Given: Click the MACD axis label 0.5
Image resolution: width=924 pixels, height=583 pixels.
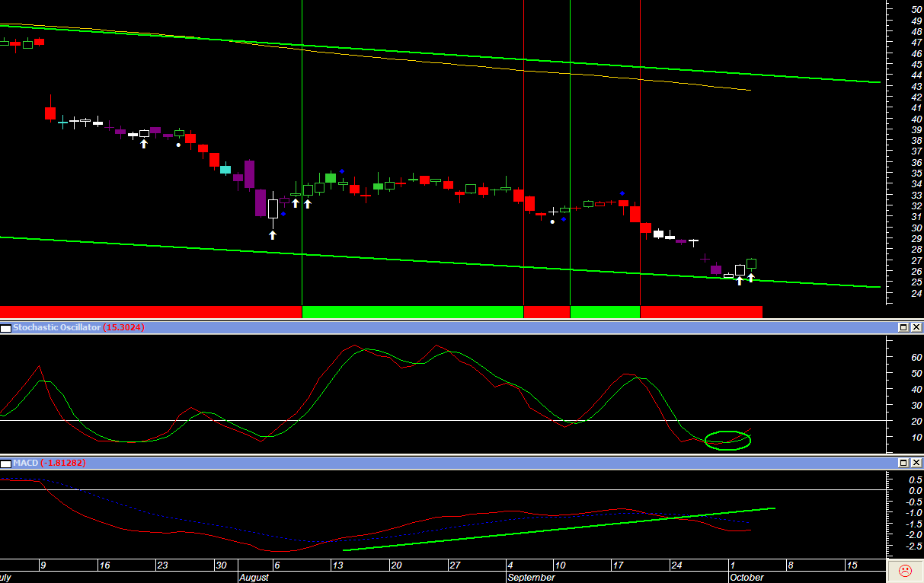Looking at the screenshot, I should (x=916, y=479).
